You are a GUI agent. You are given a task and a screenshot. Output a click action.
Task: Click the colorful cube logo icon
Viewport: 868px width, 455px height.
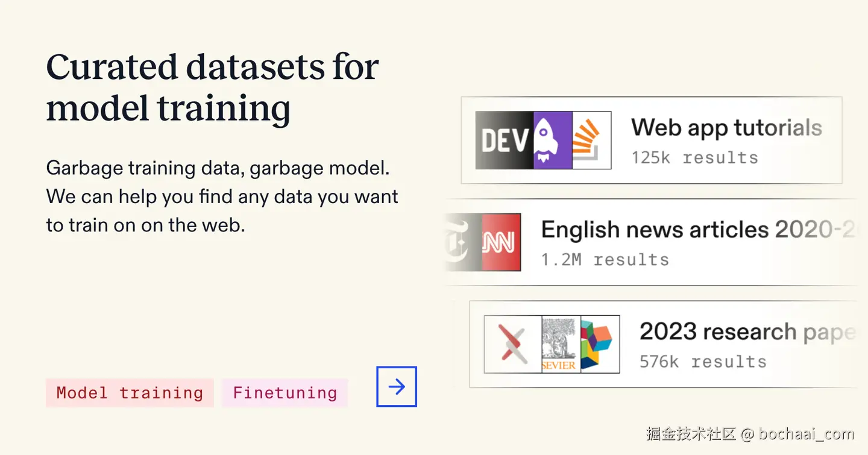(x=599, y=344)
